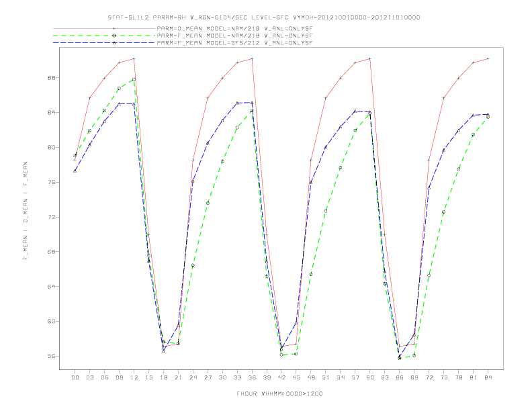Click the x-axis tick label 30

(x=222, y=377)
